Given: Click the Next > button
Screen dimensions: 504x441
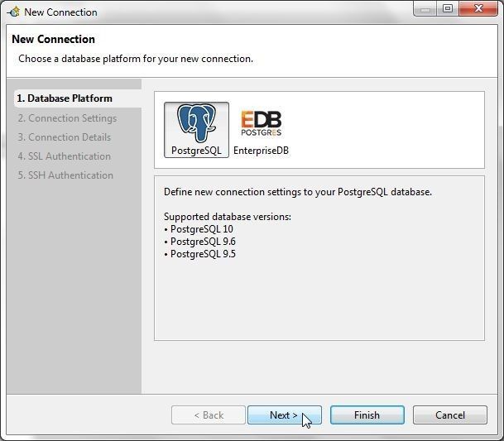Looking at the screenshot, I should [x=285, y=415].
